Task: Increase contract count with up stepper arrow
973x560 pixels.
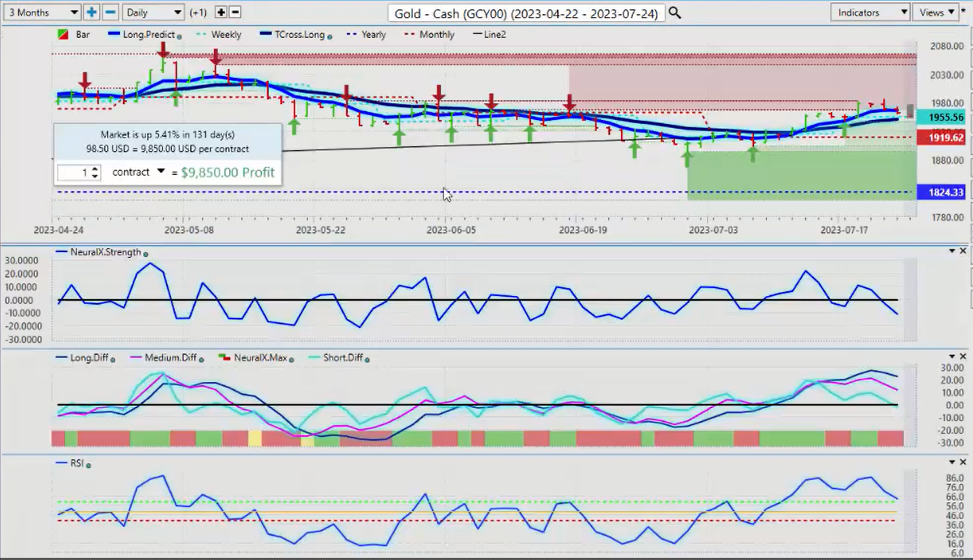Action: tap(95, 169)
